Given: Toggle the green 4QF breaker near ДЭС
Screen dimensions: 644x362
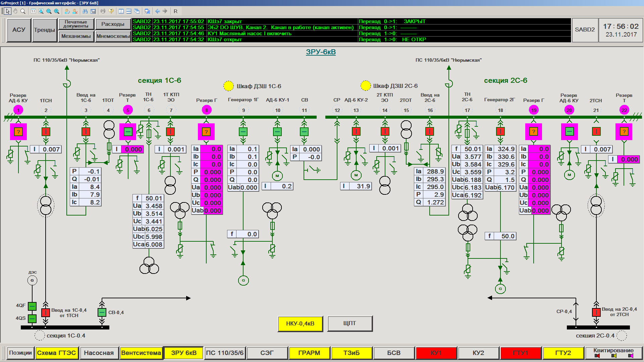Looking at the screenshot, I should tap(32, 306).
